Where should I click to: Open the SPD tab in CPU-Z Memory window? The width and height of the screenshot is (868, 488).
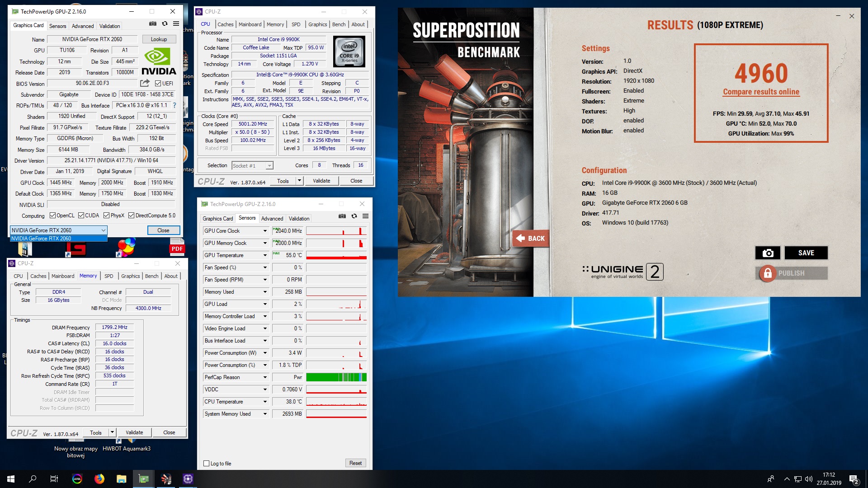point(109,276)
